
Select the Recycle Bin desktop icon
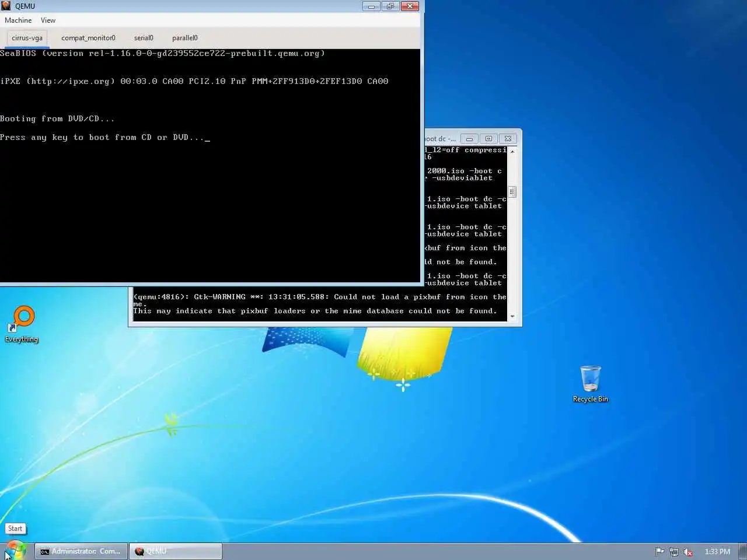click(x=590, y=384)
